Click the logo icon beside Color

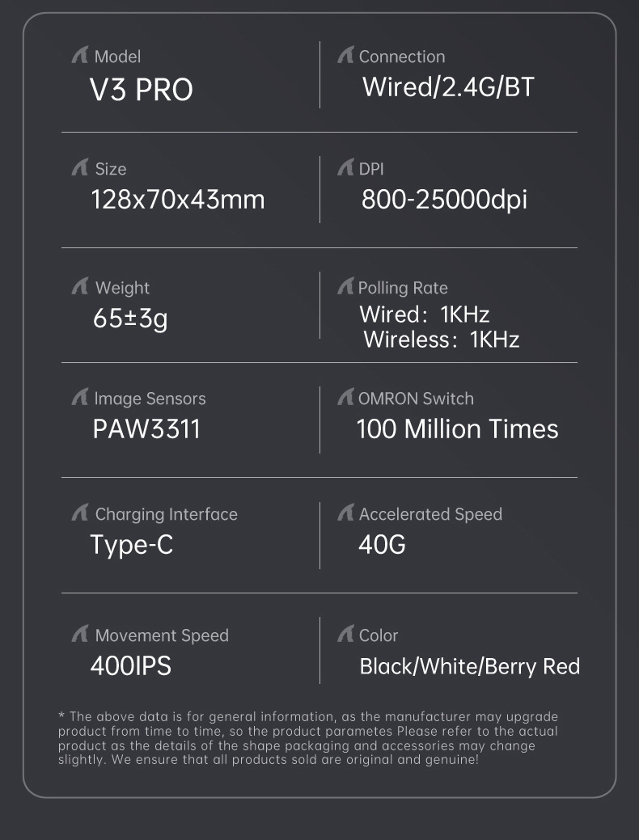pyautogui.click(x=345, y=635)
